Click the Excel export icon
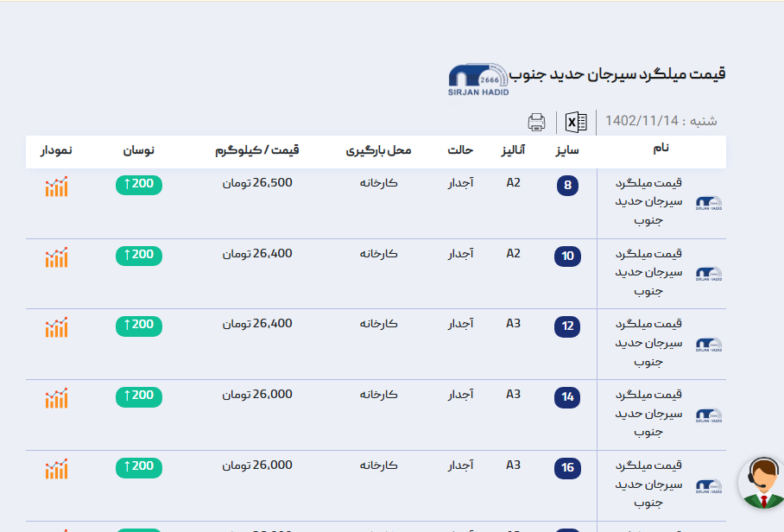Viewport: 784px width, 532px height. [576, 122]
